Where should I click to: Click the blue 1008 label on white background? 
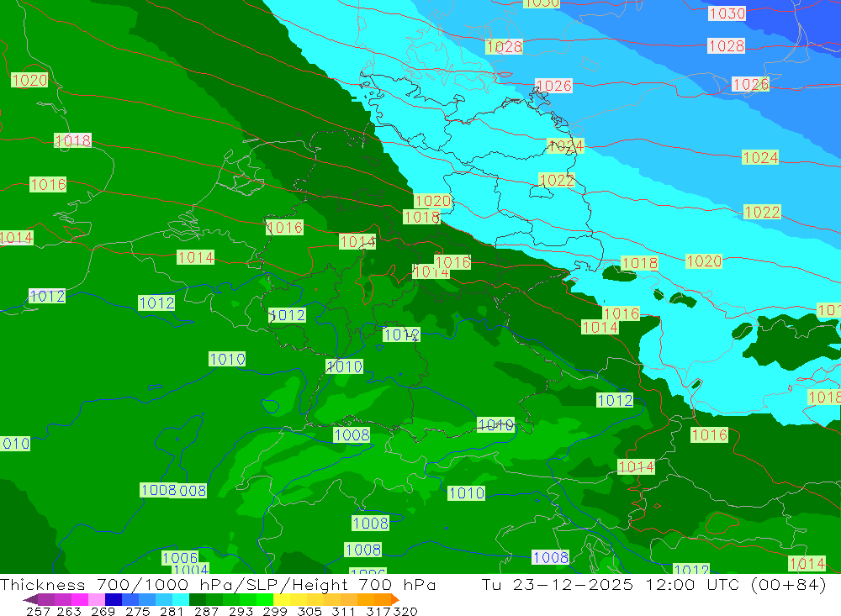tap(550, 557)
